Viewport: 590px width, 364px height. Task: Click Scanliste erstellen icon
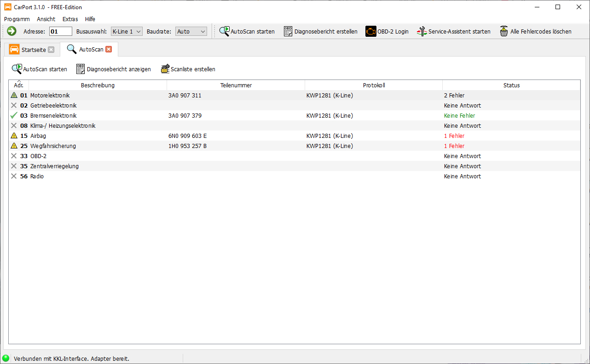tap(165, 69)
